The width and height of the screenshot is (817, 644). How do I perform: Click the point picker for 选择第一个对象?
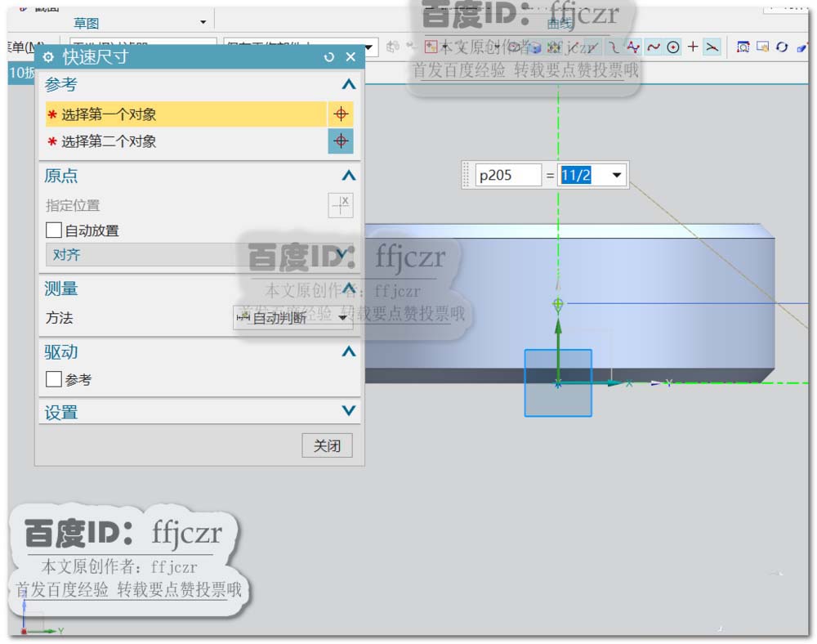coord(341,114)
